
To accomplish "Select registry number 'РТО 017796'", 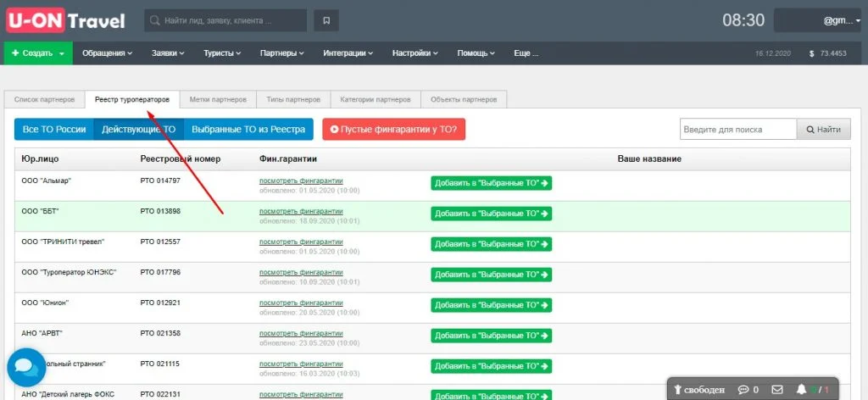I will coord(160,272).
